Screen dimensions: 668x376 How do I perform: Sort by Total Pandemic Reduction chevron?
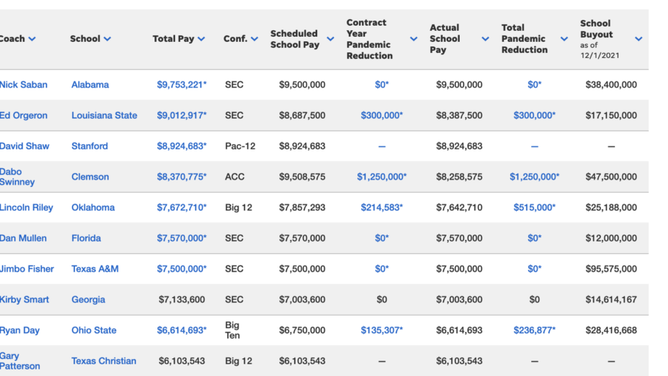tap(564, 39)
